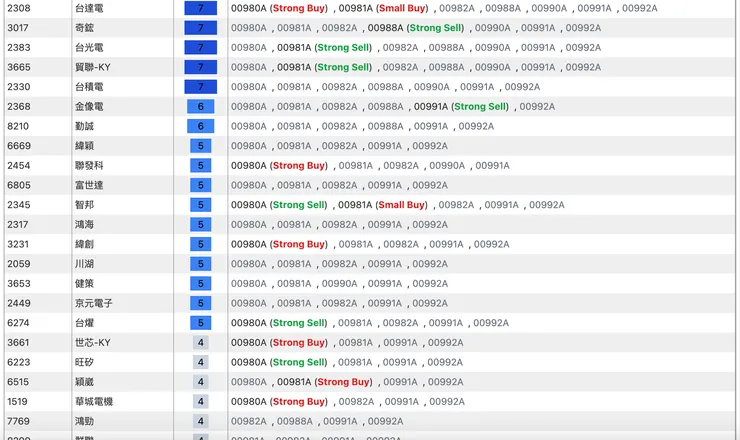Click stock code 3017

(18, 28)
